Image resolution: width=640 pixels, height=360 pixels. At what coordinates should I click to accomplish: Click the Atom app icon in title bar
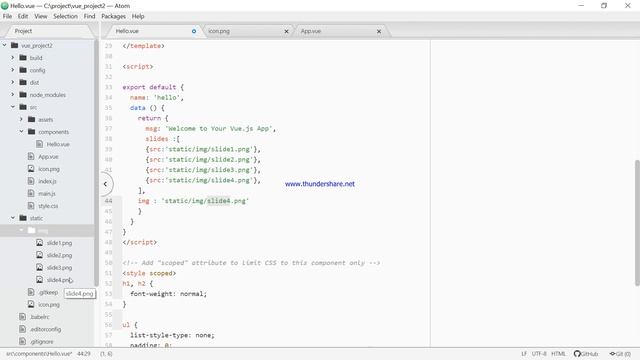tap(5, 6)
